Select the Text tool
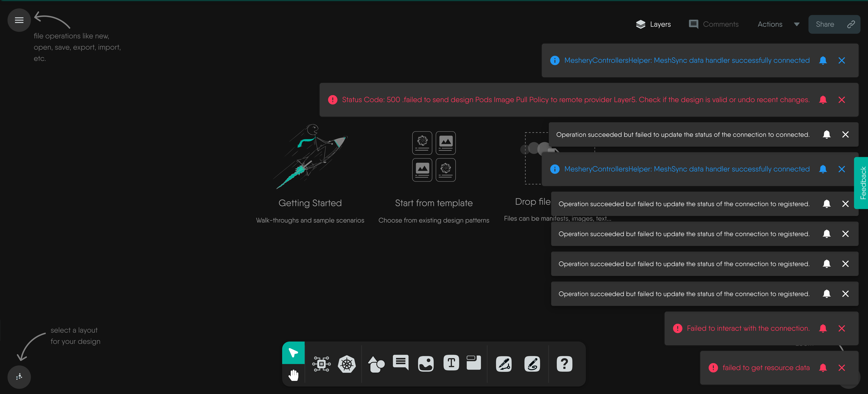The width and height of the screenshot is (868, 394). [x=451, y=363]
